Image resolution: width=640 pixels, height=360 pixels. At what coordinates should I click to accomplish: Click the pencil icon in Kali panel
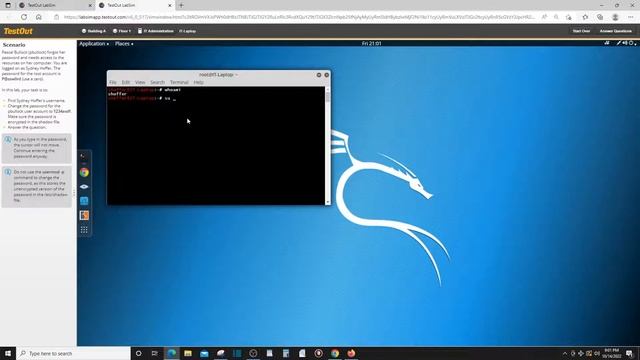tap(619, 43)
